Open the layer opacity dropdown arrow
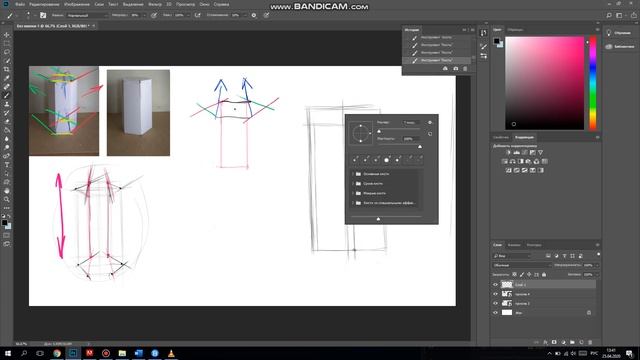This screenshot has width=640, height=360. [597, 265]
